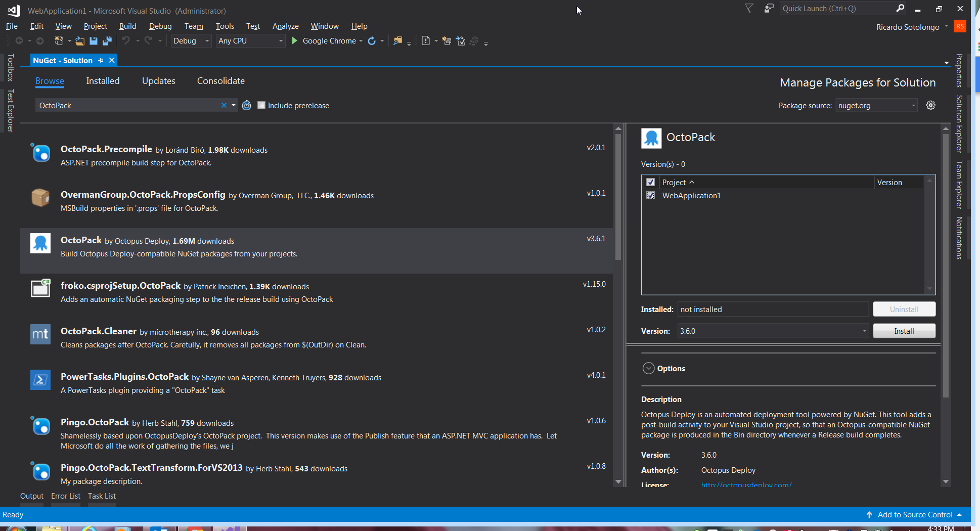The height and width of the screenshot is (531, 980).
Task: Click the froko.csprojSetup.OctoPack package icon
Action: click(x=40, y=288)
